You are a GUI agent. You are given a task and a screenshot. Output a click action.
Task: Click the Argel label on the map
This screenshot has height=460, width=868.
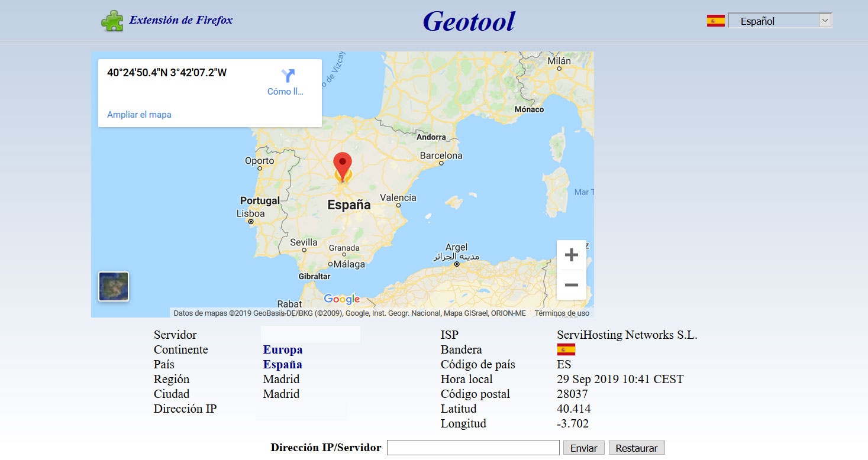[x=456, y=248]
